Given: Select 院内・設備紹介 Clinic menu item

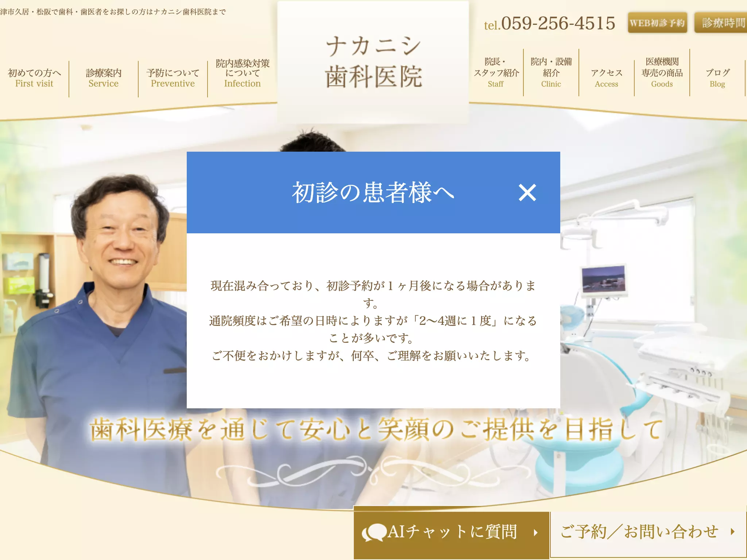Looking at the screenshot, I should point(551,73).
